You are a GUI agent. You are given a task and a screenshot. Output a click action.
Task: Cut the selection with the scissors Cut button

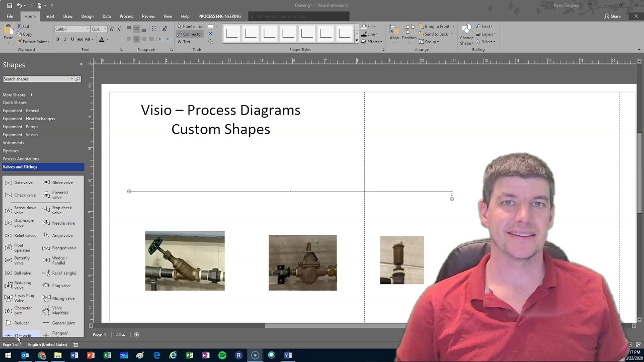23,26
